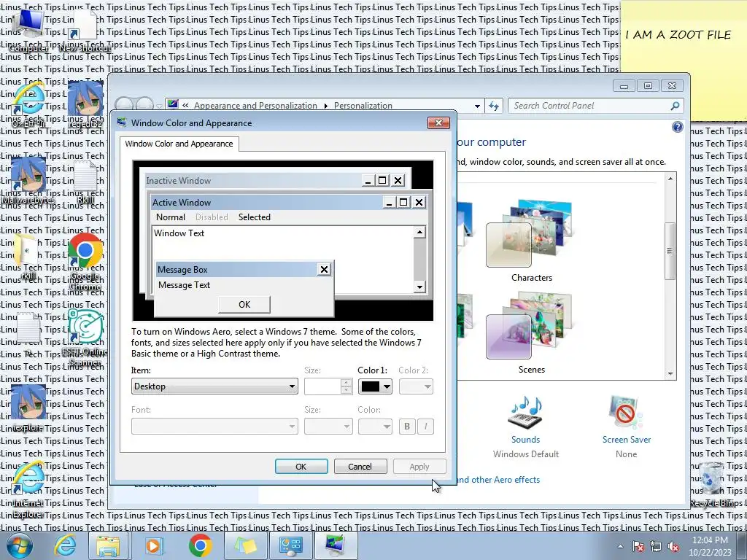Select the Window Color and Appearance tab
Screen dimensions: 747x560
tap(179, 144)
